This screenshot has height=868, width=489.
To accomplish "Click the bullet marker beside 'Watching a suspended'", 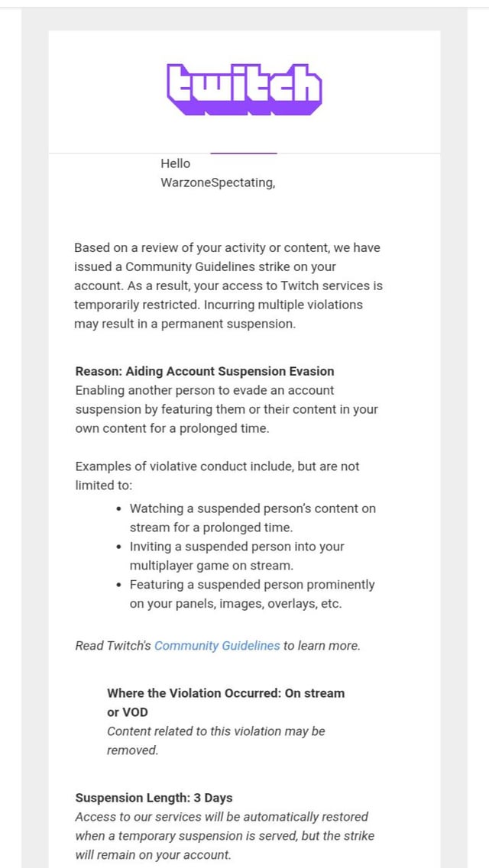I will 119,509.
